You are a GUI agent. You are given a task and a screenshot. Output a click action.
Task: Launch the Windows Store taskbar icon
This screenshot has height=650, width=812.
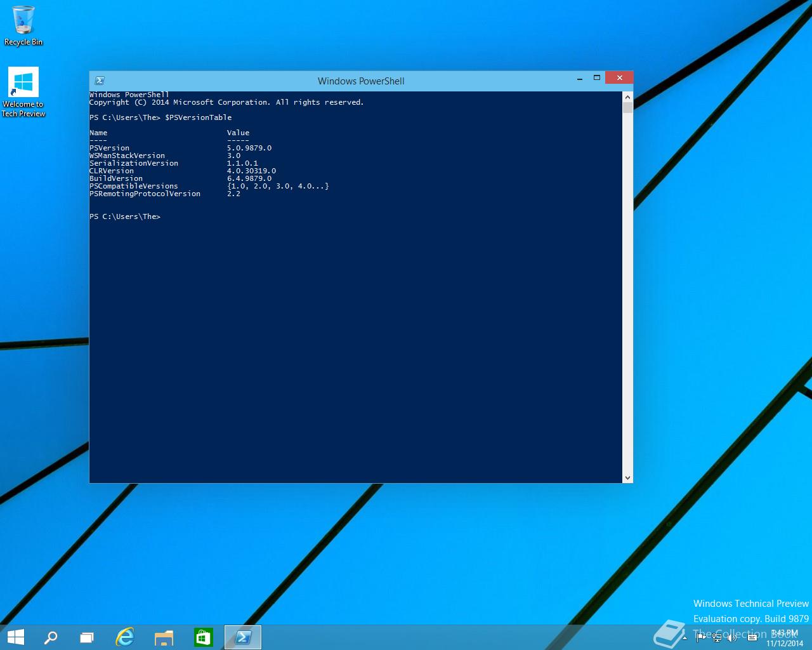pyautogui.click(x=203, y=637)
